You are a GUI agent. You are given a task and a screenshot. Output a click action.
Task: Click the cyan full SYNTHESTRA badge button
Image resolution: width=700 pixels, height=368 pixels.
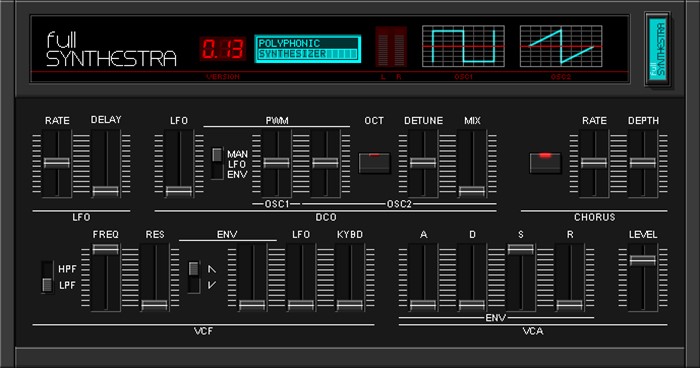click(658, 49)
